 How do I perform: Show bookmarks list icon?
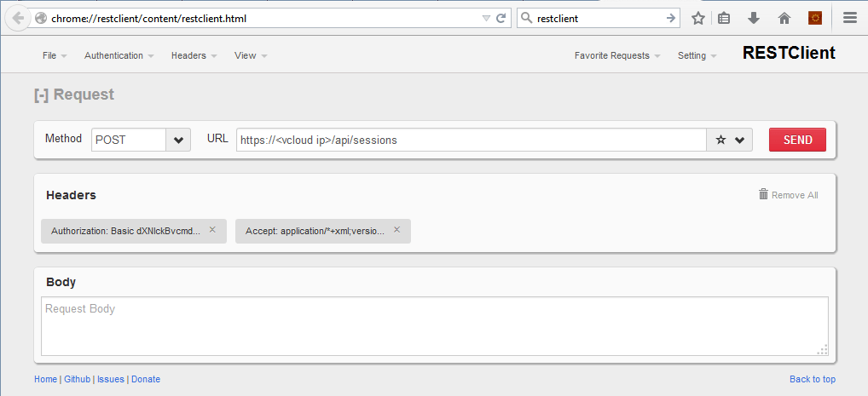click(724, 18)
